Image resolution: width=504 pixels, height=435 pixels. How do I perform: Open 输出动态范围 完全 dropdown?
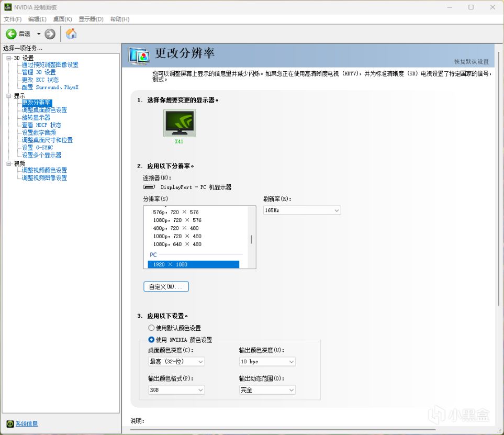click(267, 390)
